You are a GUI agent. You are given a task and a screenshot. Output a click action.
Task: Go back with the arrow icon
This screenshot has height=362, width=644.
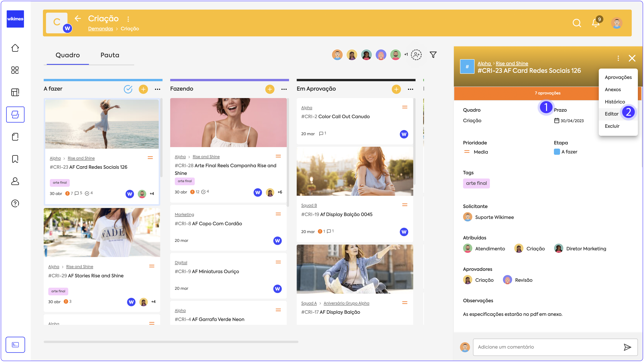point(78,19)
